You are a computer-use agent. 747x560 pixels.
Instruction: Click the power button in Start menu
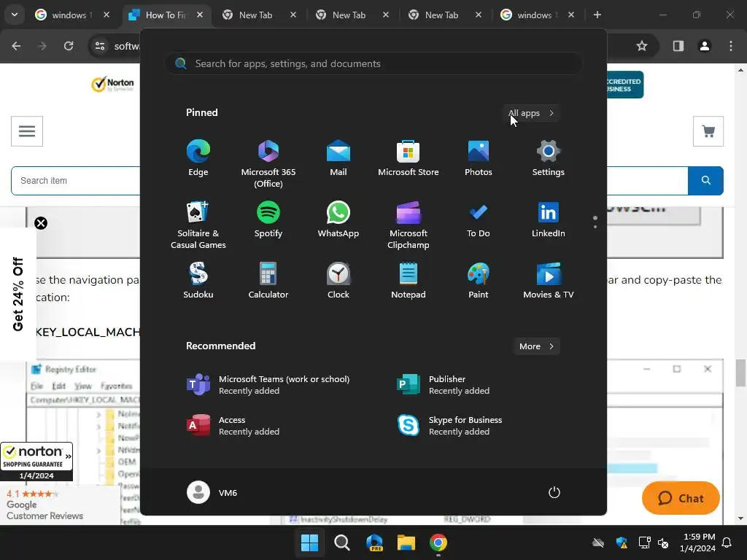(x=554, y=492)
